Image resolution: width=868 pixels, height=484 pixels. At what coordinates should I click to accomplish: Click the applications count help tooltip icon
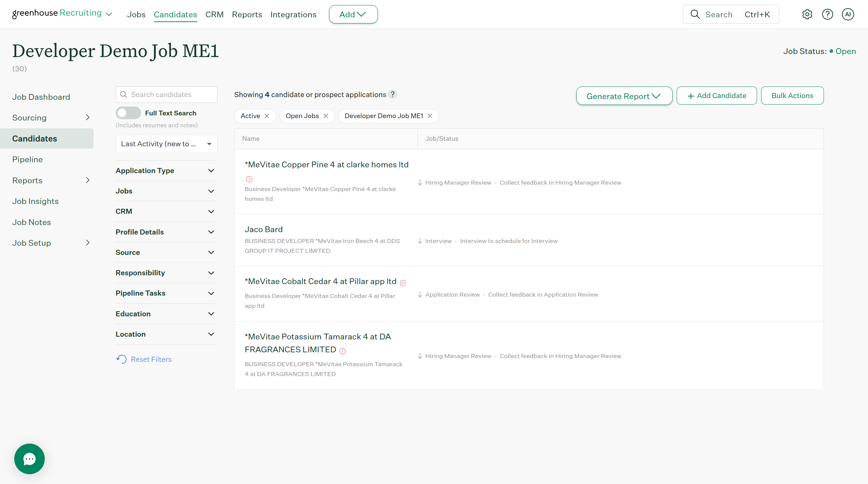392,94
